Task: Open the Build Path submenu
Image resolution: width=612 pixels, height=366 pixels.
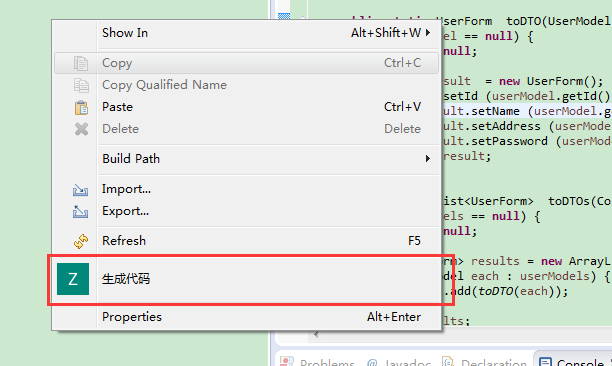Action: [x=246, y=159]
